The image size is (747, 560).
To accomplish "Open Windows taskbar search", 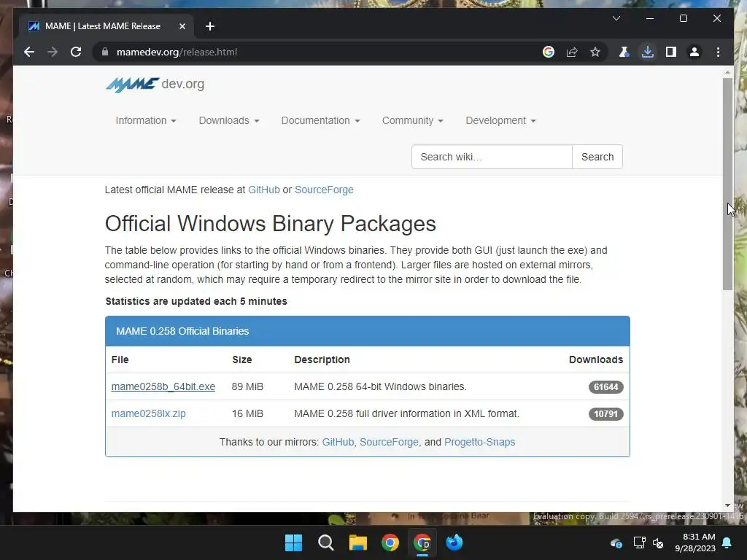I will (x=326, y=542).
